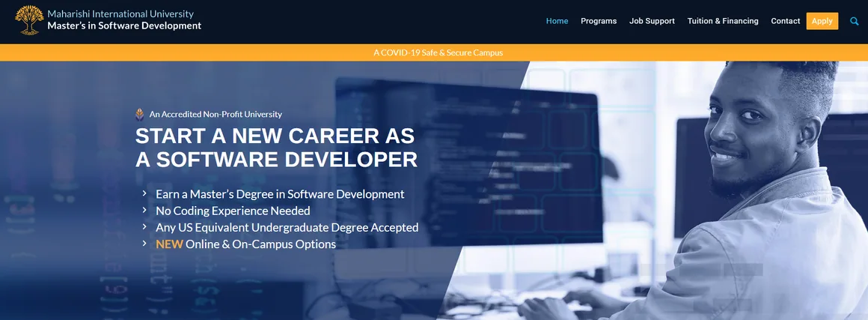
Task: Click the orange Apply button
Action: 822,21
